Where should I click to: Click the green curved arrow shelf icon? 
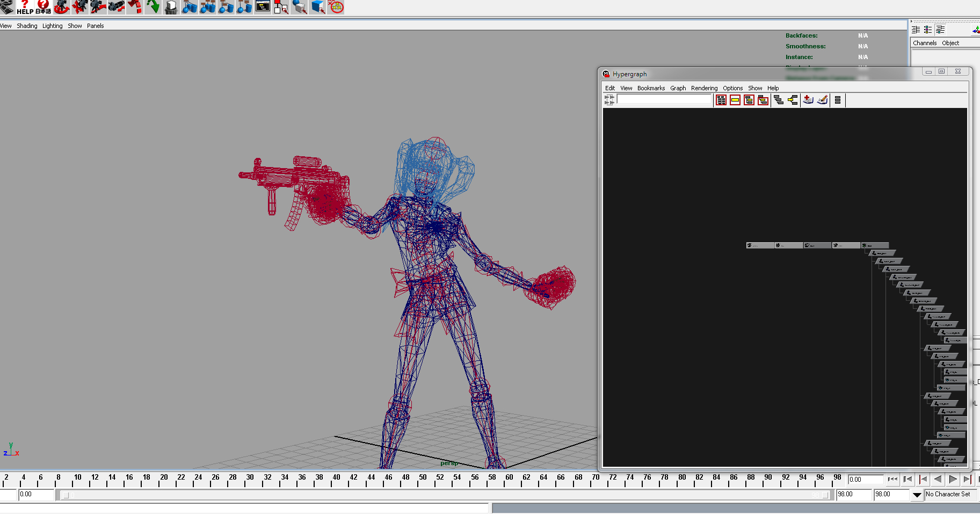click(153, 7)
